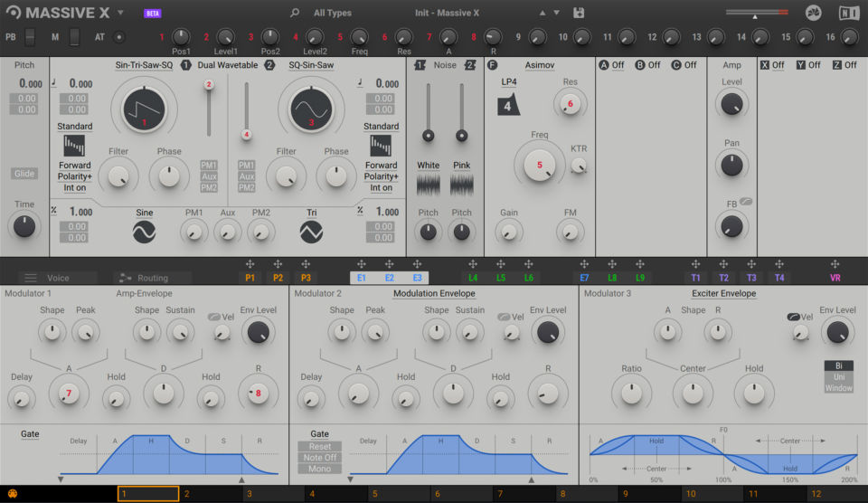Click the feedback link icon next to FB

(x=746, y=203)
